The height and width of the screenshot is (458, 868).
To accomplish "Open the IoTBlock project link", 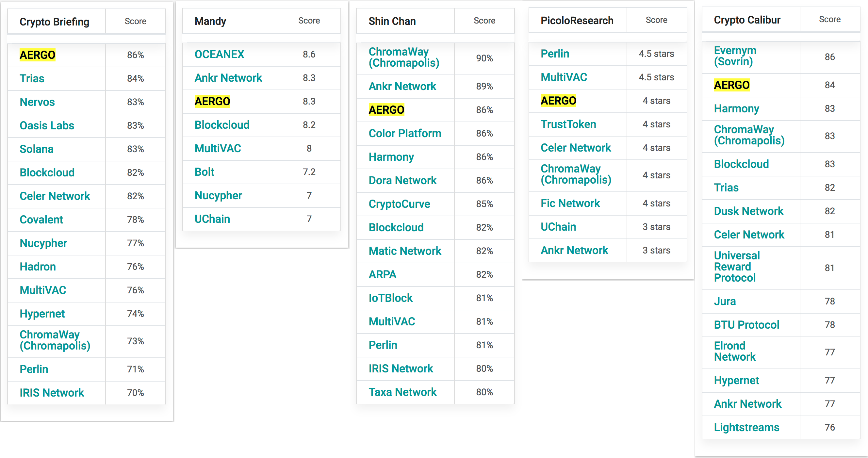I will 390,298.
